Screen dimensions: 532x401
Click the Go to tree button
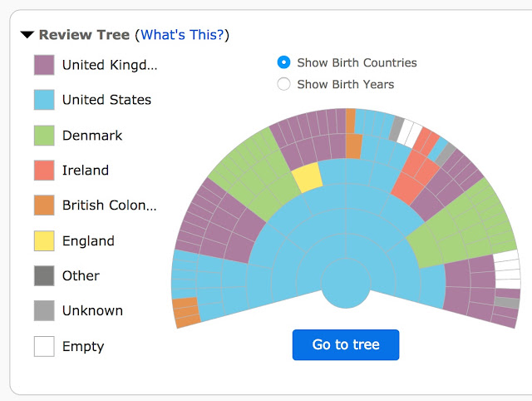point(346,344)
